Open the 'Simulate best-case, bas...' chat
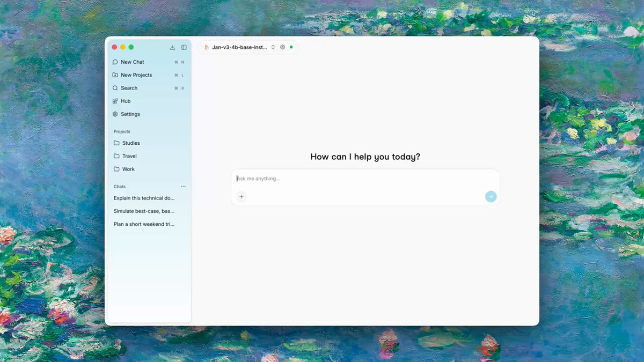644x362 pixels. [144, 211]
